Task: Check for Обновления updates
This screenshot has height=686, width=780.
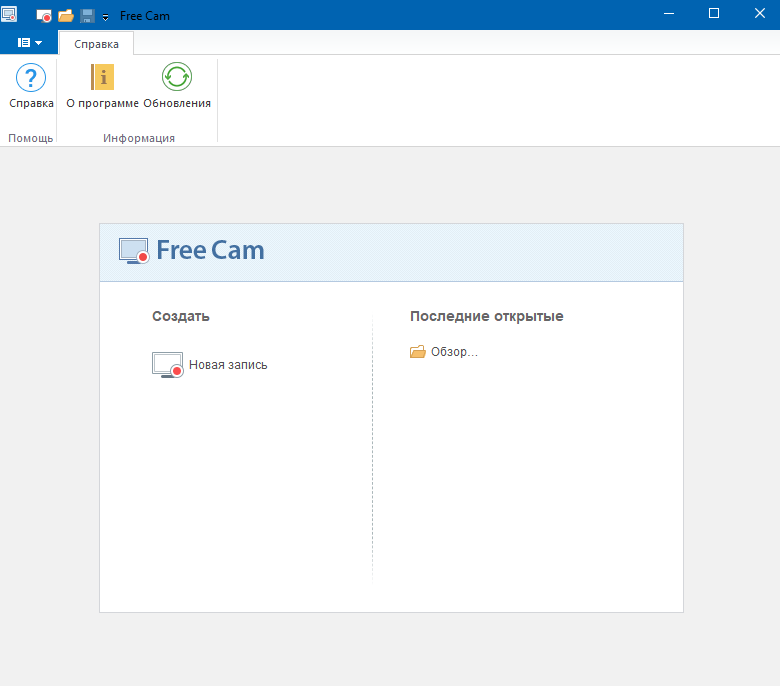Action: pos(177,86)
